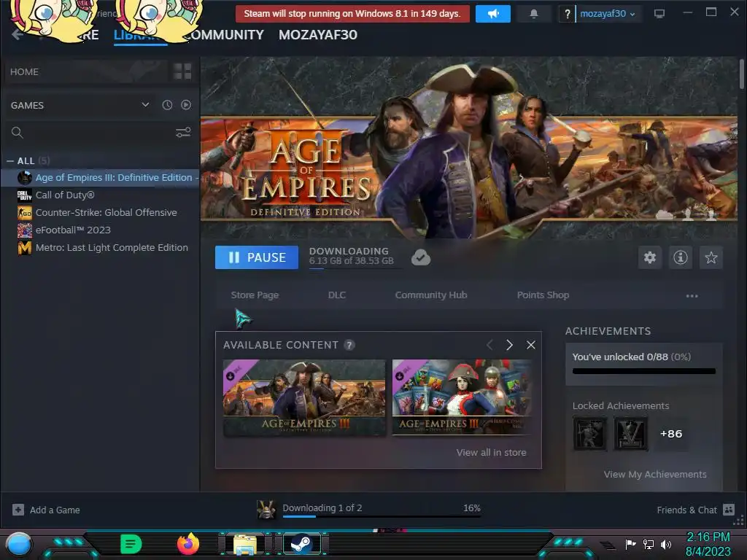Click the announcements megaphone button
This screenshot has width=747, height=560.
point(492,14)
